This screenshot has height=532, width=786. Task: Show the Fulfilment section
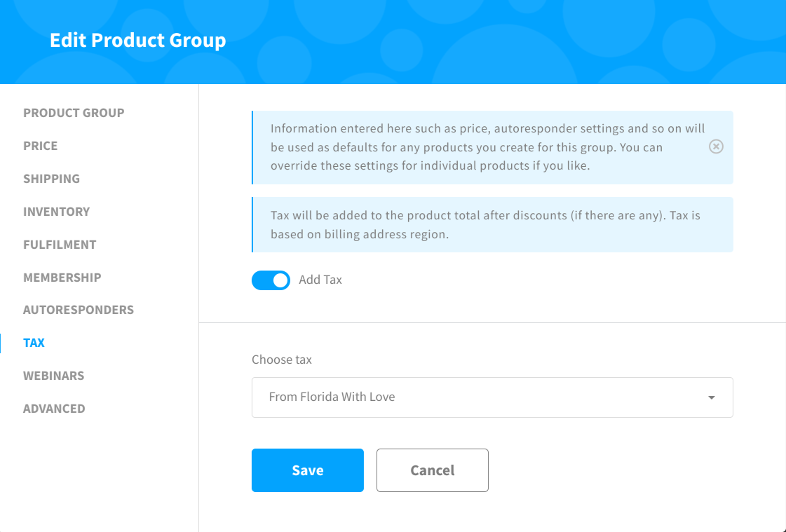pos(60,245)
